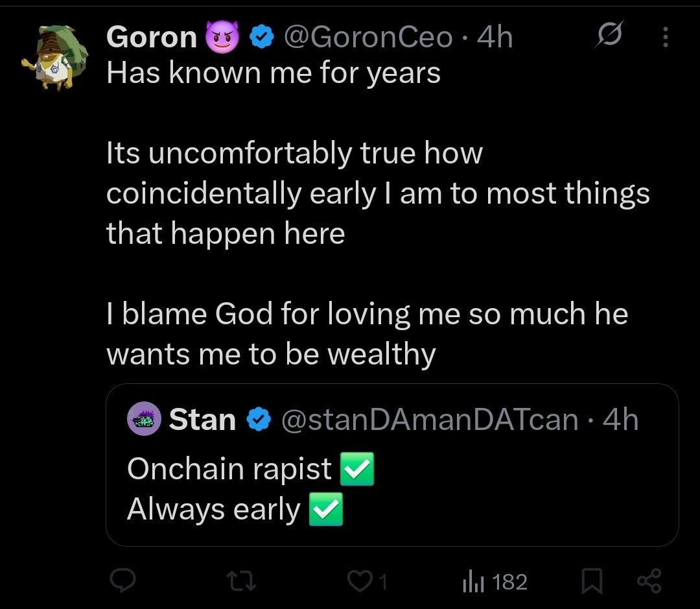Click the Grok slashed-circle icon
Image resolution: width=700 pixels, height=609 pixels.
[610, 36]
